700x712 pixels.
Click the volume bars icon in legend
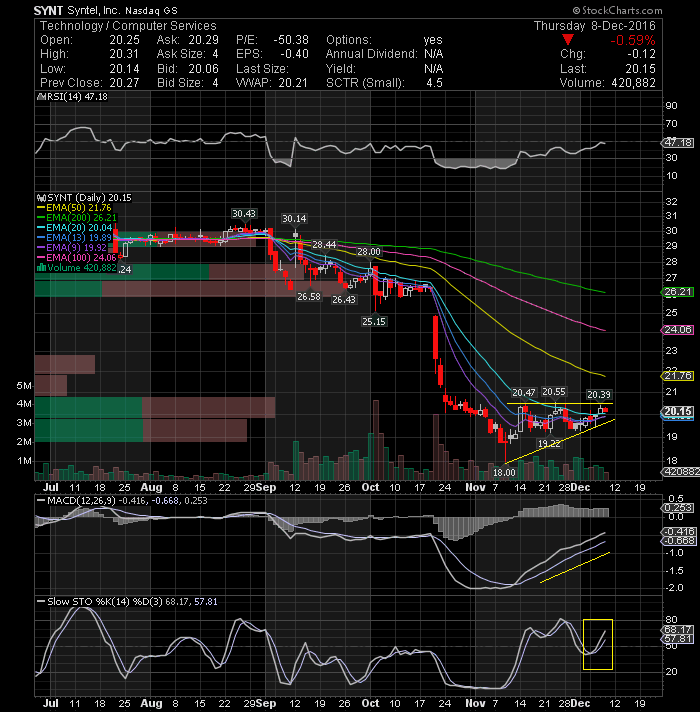coord(41,267)
